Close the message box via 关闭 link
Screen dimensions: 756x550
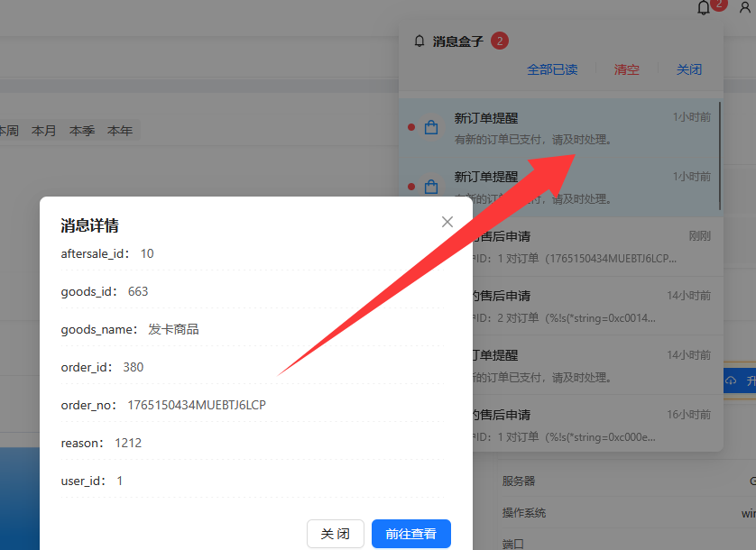[x=689, y=69]
